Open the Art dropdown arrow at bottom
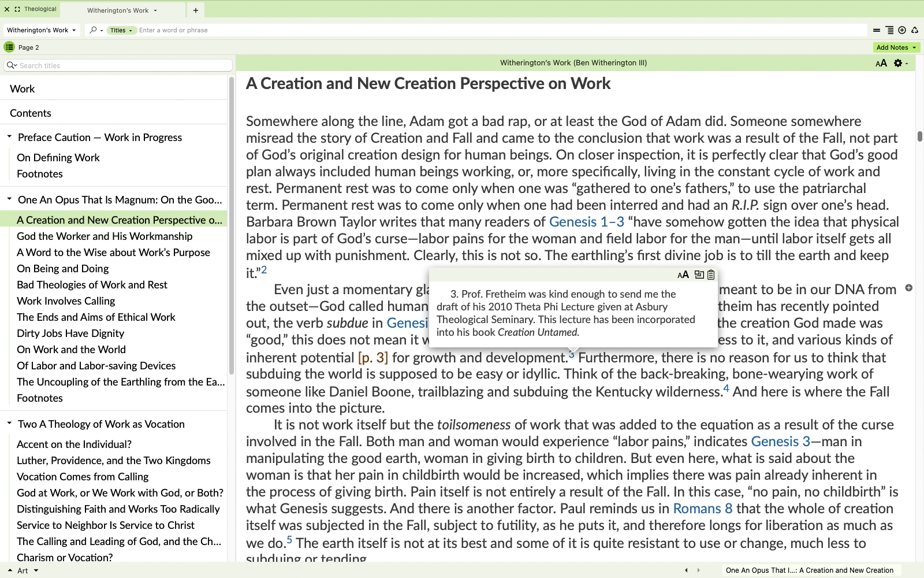The image size is (924, 578). (36, 570)
